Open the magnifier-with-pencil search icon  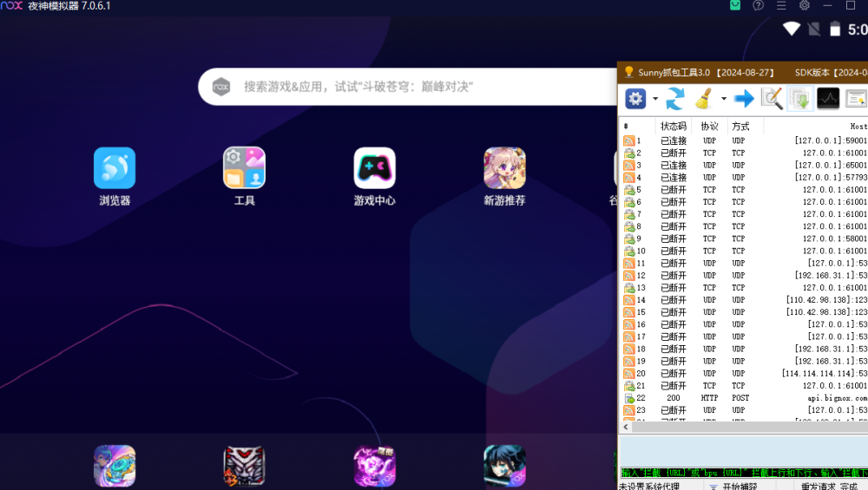point(773,99)
